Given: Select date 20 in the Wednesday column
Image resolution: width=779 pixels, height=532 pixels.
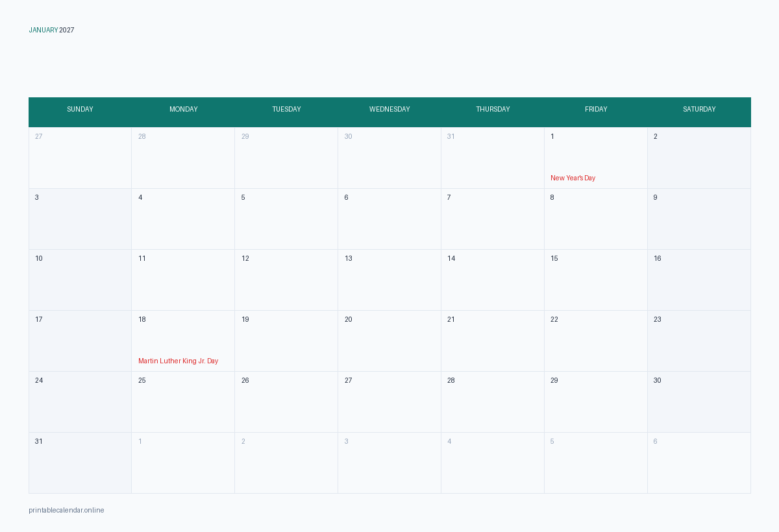Looking at the screenshot, I should (x=349, y=320).
